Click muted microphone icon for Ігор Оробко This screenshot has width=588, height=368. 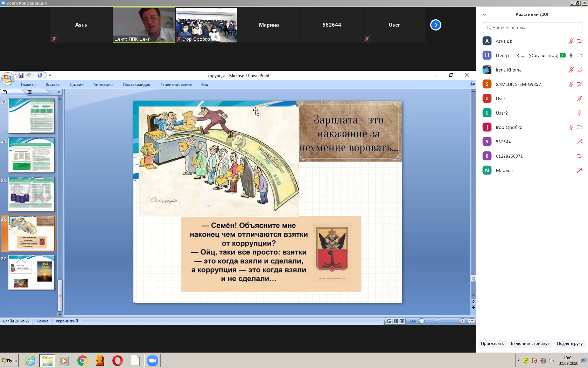[x=571, y=127]
